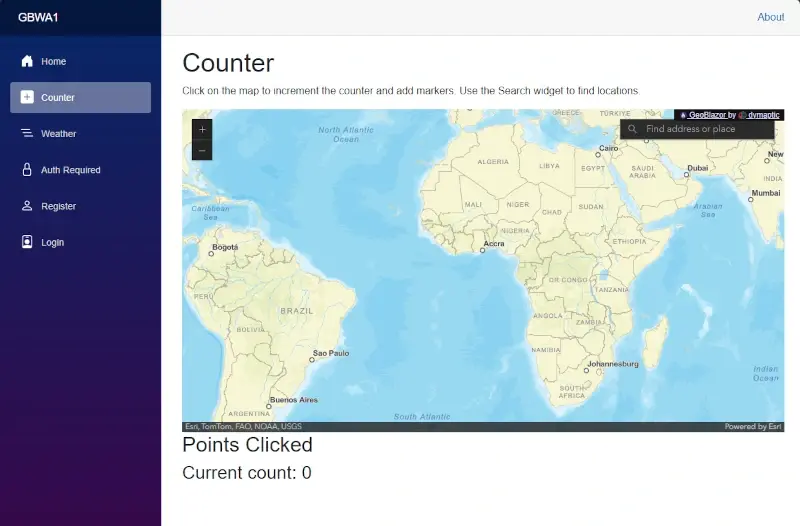This screenshot has width=800, height=526.
Task: Click the Auth Required lock icon
Action: (27, 169)
